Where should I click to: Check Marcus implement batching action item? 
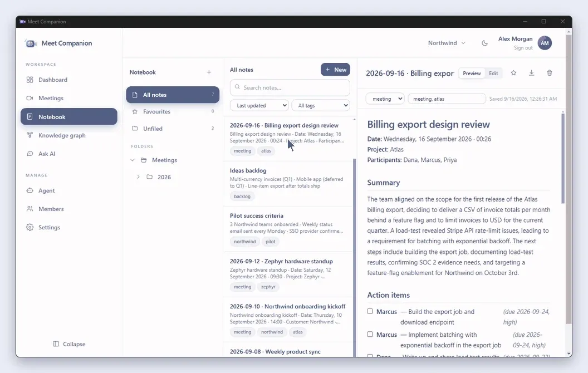coord(370,334)
